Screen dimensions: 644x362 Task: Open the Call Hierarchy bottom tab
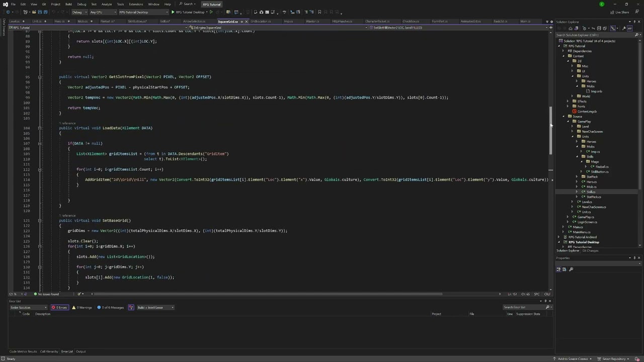click(x=49, y=351)
